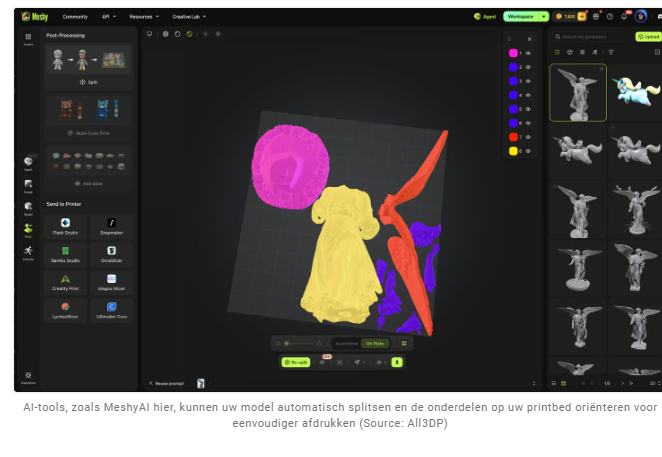Expand the Resources dropdown

click(144, 16)
